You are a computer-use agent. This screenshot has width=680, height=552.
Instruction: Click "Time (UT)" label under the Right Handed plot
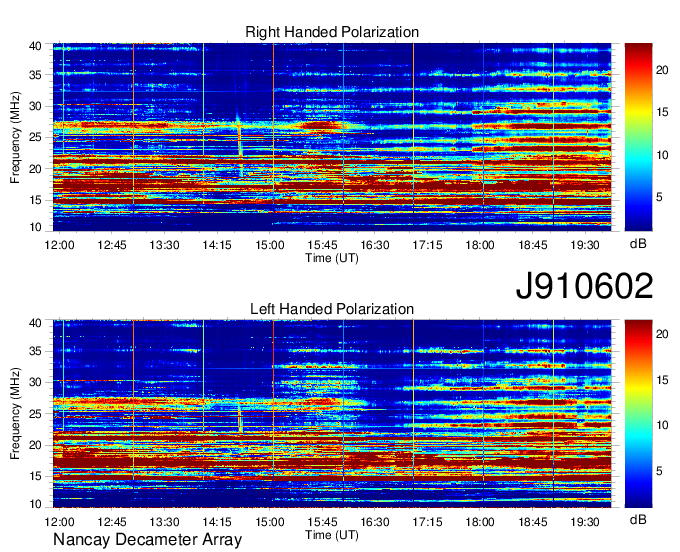tap(332, 258)
